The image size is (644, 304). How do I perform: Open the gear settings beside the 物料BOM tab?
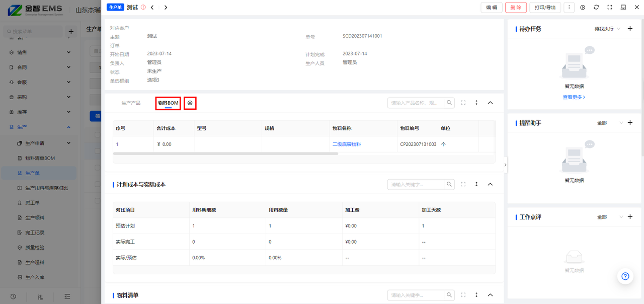pos(190,103)
